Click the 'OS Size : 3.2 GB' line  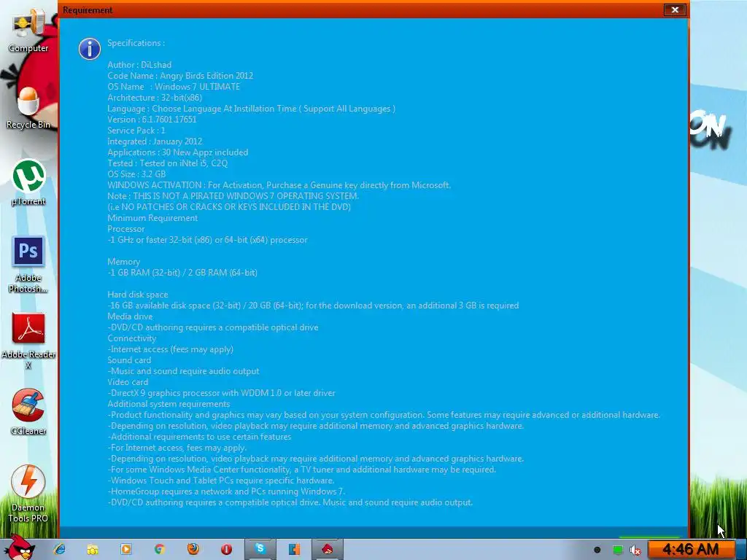tap(136, 174)
